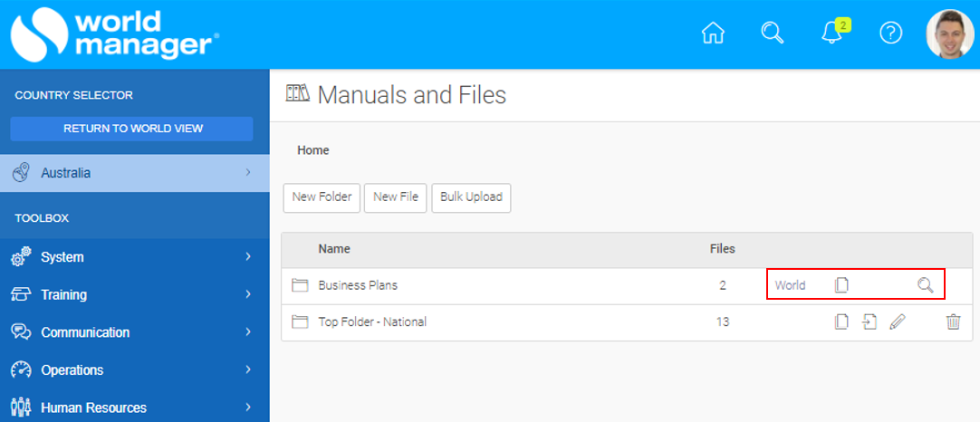980x422 pixels.
Task: Click copy icon for Top Folder - National
Action: coord(841,322)
